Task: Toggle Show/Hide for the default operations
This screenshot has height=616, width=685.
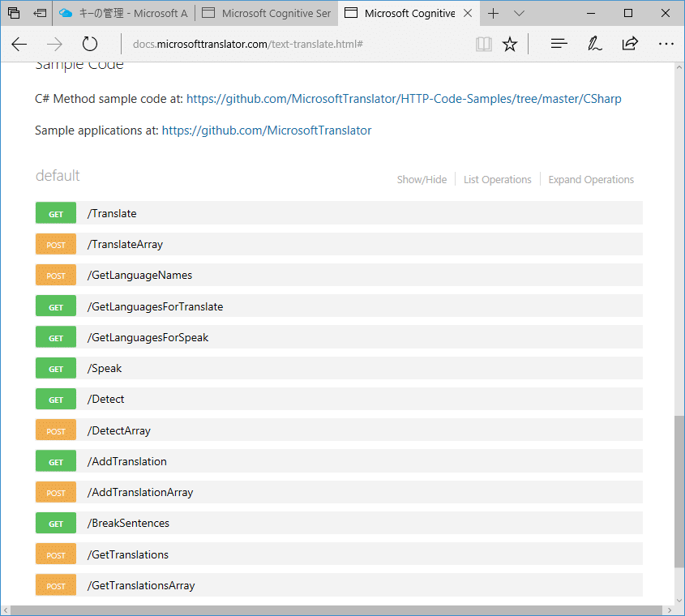Action: click(x=422, y=179)
